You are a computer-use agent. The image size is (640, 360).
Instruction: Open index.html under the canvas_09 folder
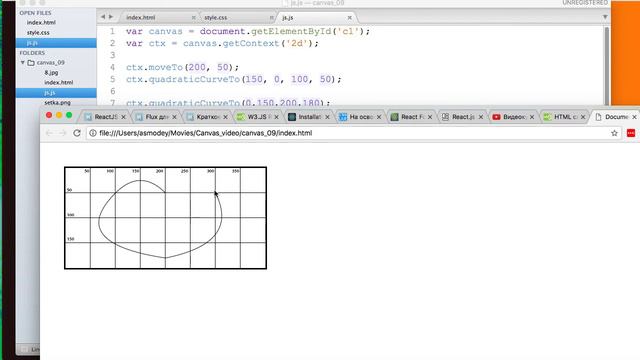[x=59, y=82]
